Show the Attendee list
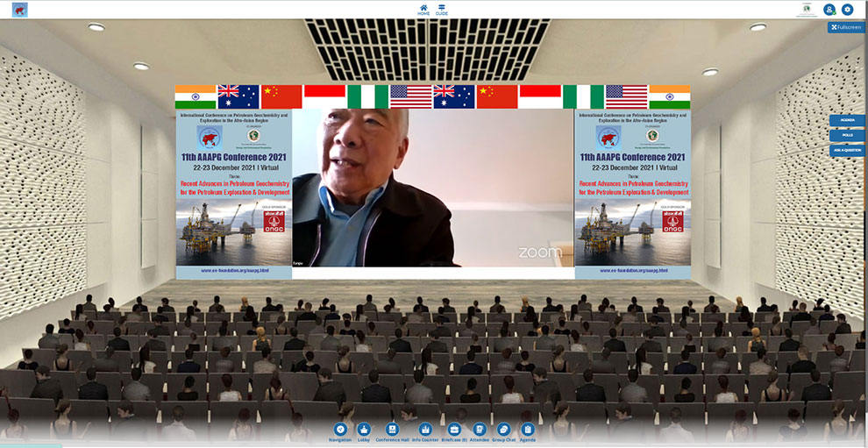The width and height of the screenshot is (868, 448). coord(480,432)
